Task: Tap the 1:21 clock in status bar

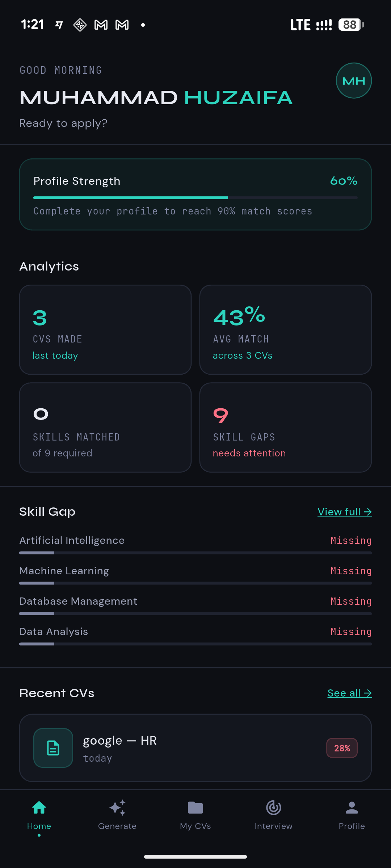Action: point(33,25)
